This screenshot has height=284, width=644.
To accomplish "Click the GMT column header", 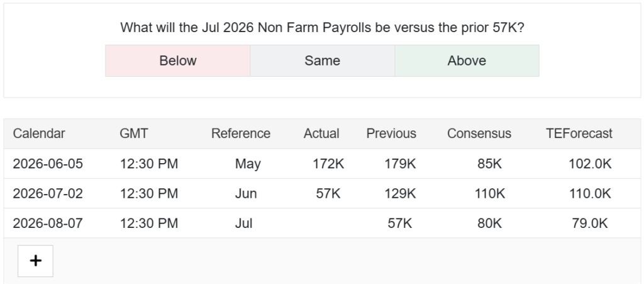I will point(134,133).
